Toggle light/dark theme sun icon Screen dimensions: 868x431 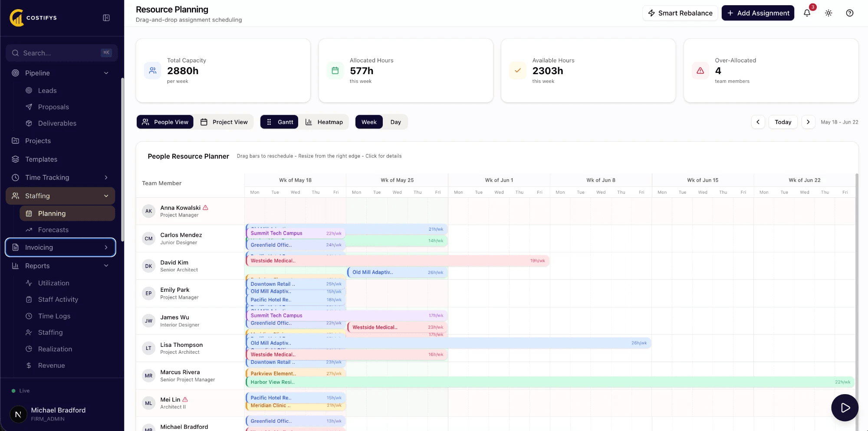829,13
